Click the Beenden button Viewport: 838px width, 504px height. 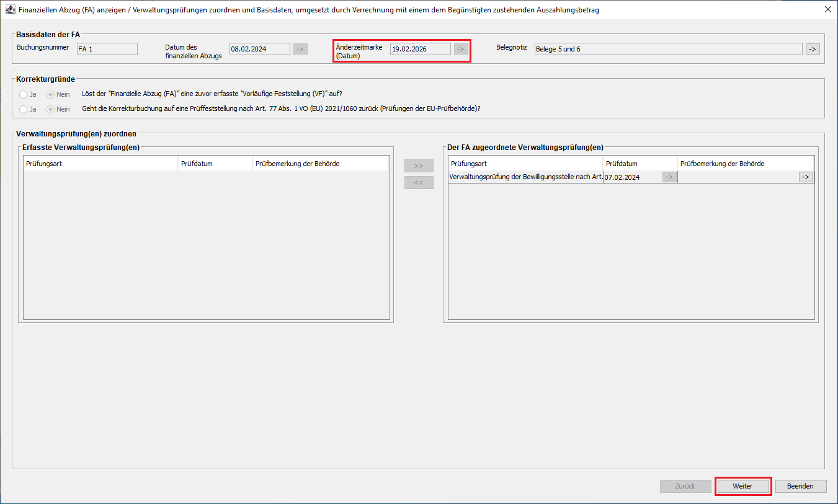[x=800, y=486]
